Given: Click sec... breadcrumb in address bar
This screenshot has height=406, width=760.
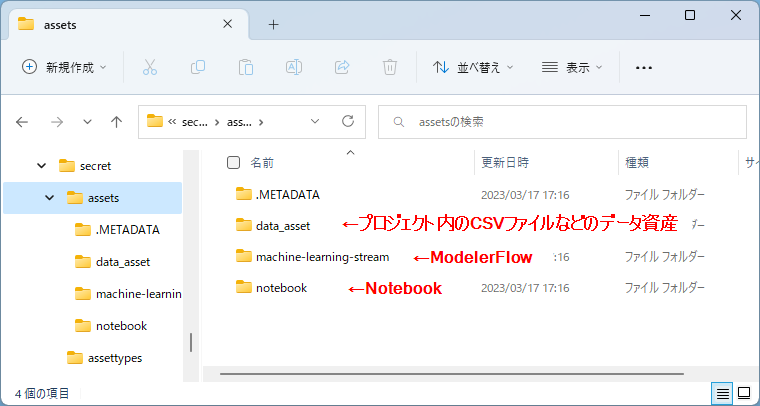Looking at the screenshot, I should tap(195, 123).
